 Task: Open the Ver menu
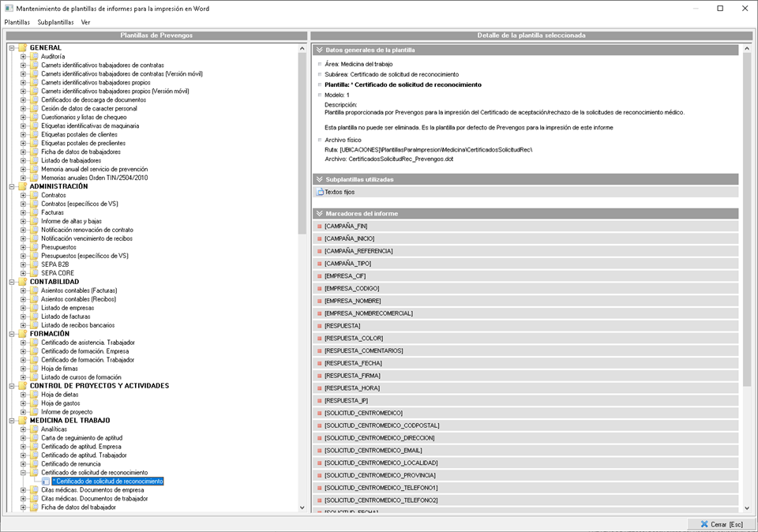85,22
